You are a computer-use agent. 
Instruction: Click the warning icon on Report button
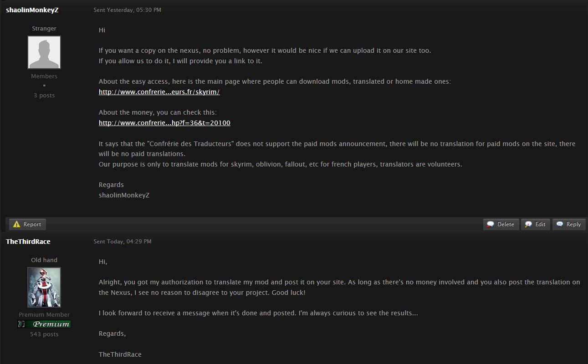17,224
